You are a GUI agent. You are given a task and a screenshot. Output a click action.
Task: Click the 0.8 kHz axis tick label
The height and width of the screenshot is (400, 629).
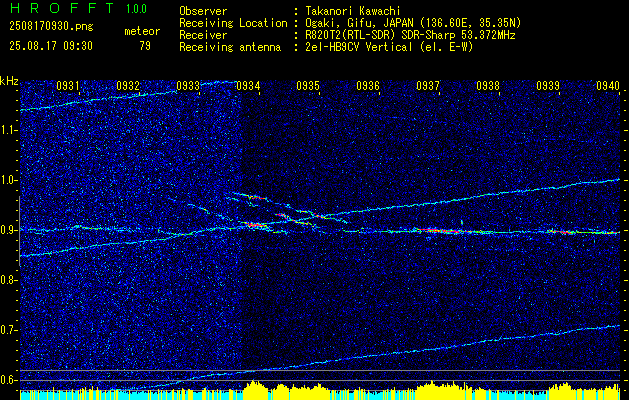(x=9, y=280)
